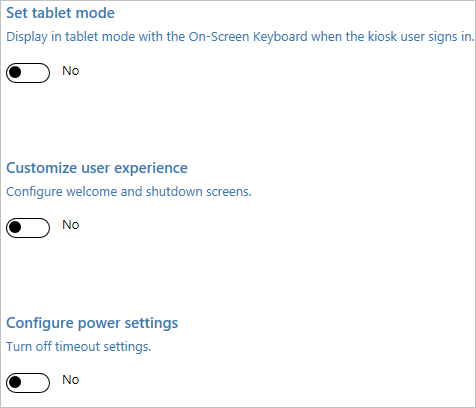The image size is (476, 408).
Task: Select the Configure power settings heading
Action: (92, 323)
